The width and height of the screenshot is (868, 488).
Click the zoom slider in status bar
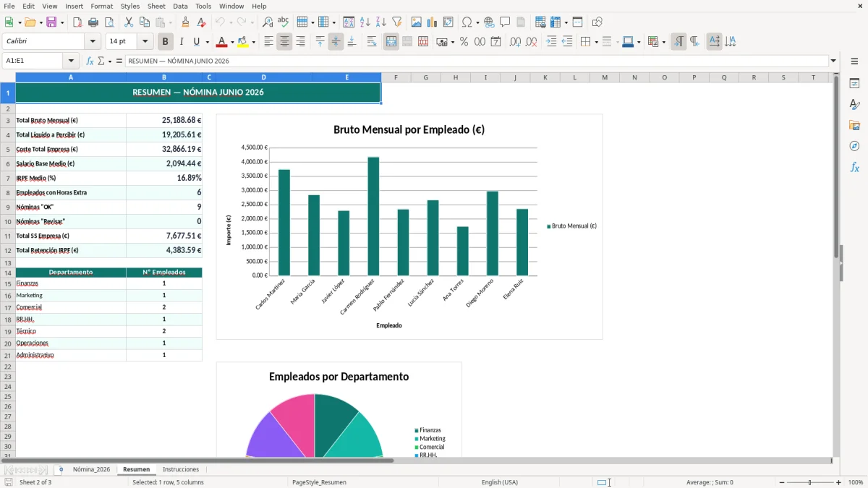[x=810, y=482]
